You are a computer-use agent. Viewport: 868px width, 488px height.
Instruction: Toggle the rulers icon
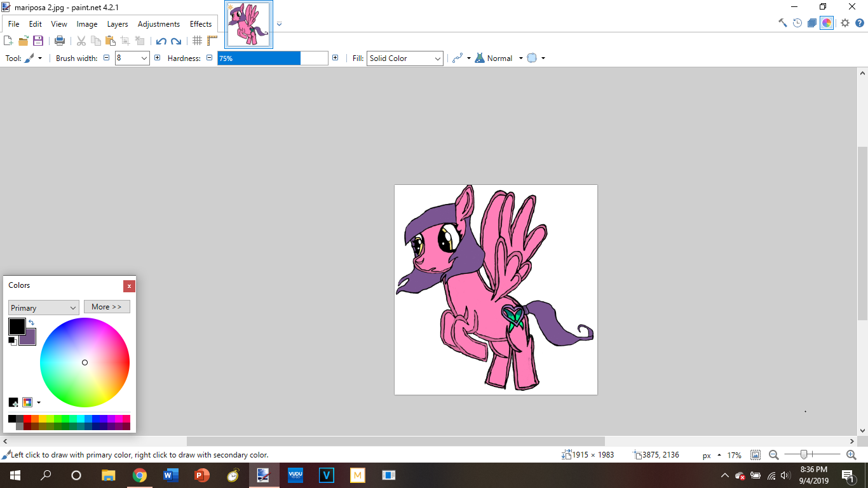coord(212,41)
